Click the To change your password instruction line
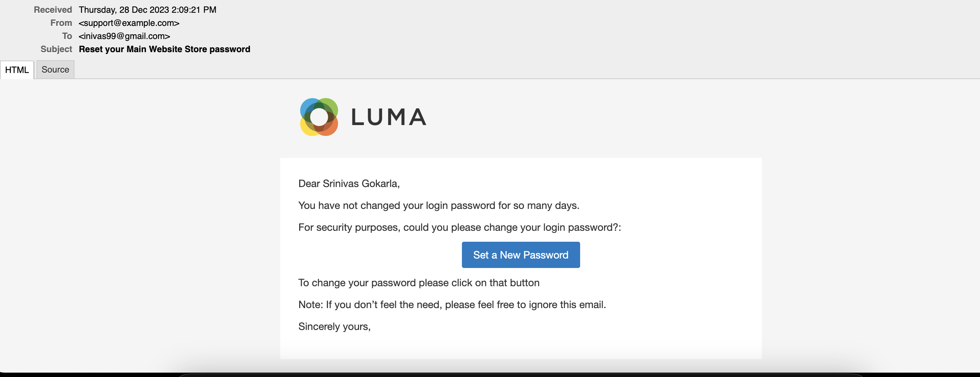Viewport: 980px width, 377px height. [x=418, y=283]
